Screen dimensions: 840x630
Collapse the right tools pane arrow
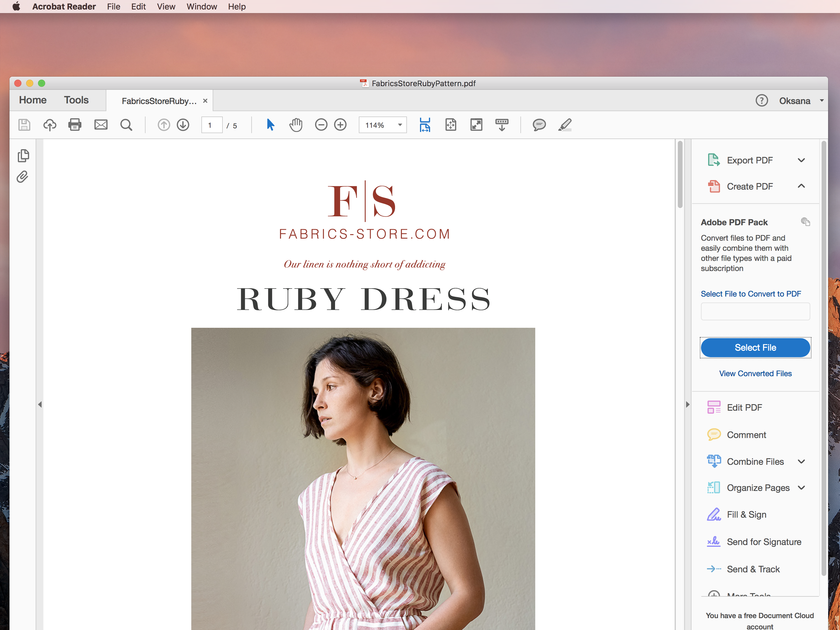(687, 405)
